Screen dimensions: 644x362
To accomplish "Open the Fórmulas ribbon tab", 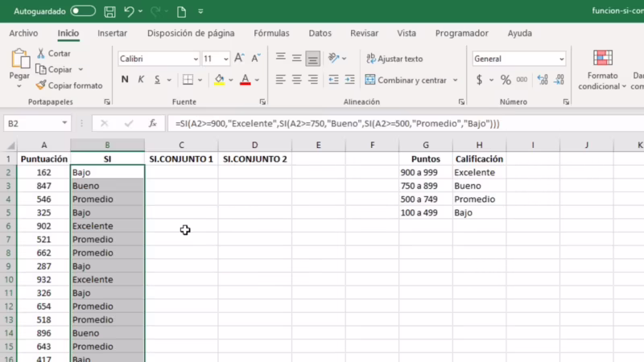I will click(x=271, y=33).
